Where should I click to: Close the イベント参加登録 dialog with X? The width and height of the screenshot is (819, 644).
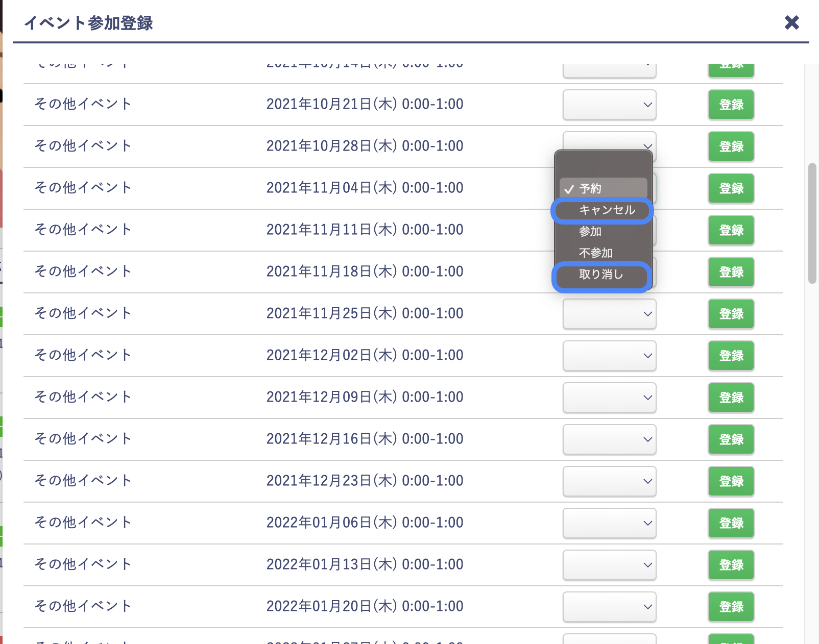tap(791, 22)
